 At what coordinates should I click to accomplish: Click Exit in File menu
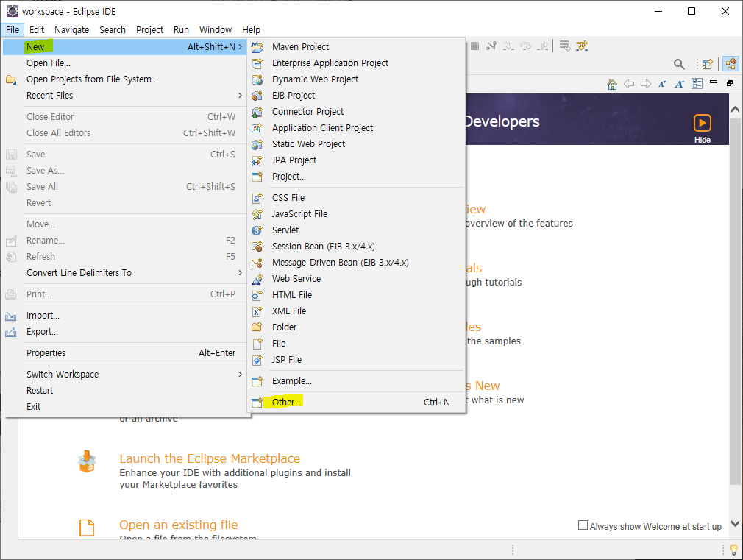(x=126, y=406)
